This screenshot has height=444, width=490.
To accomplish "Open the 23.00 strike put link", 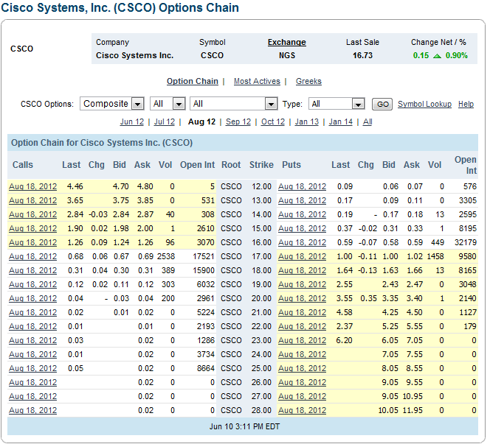I will (302, 340).
